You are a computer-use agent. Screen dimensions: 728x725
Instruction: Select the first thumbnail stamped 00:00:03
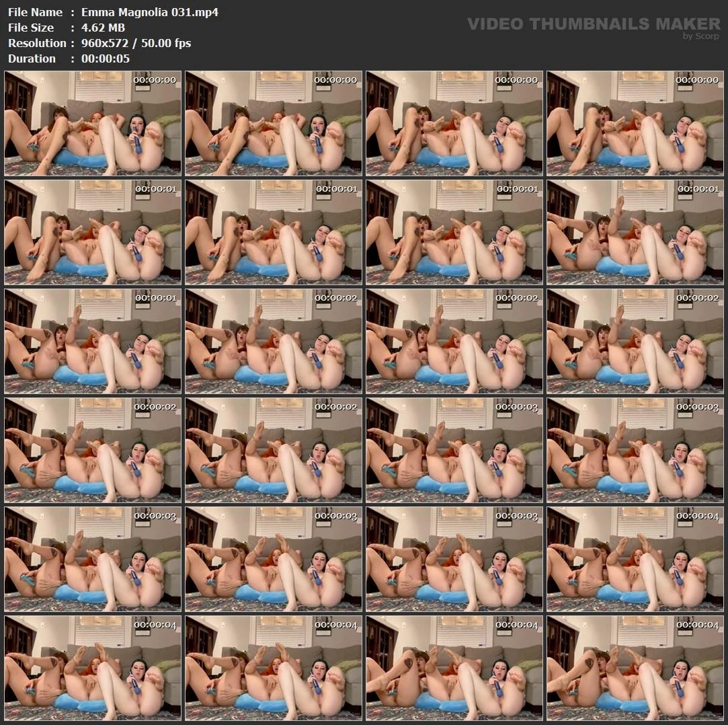[454, 450]
